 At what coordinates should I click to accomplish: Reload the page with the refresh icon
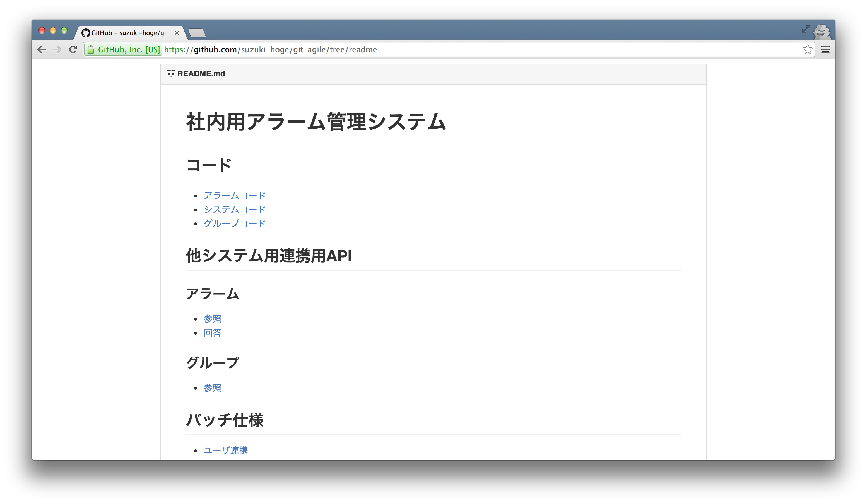point(73,50)
